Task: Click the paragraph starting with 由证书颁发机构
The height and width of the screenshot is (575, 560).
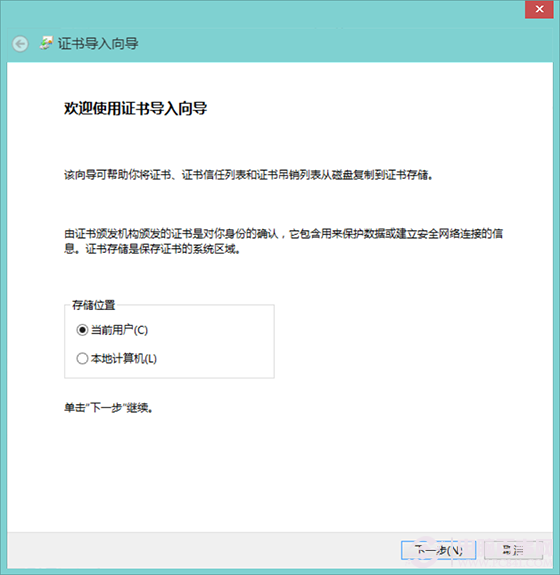Action: (283, 241)
